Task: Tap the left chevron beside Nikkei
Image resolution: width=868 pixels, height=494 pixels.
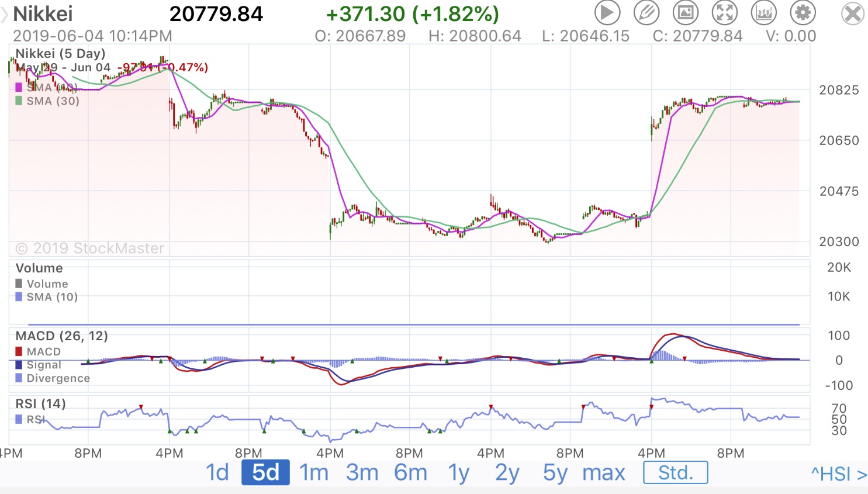Action: point(5,14)
